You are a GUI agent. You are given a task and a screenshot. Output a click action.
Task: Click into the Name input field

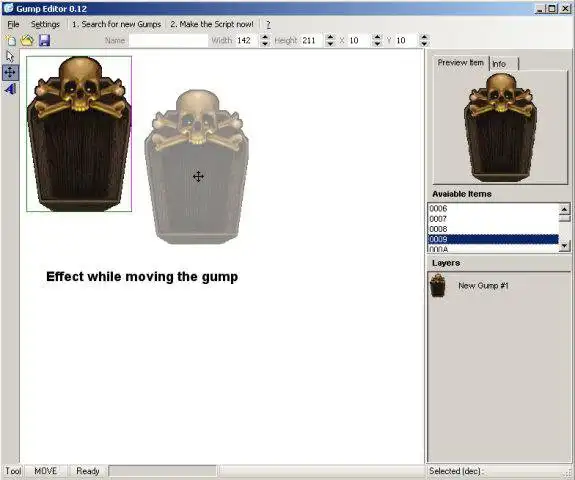pos(168,40)
